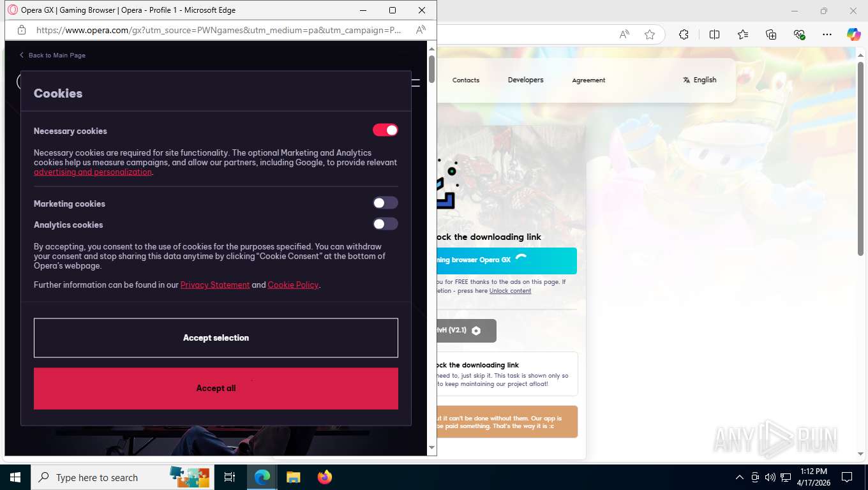Open Edge Settings and more menu
The width and height of the screenshot is (868, 490).
click(x=827, y=34)
